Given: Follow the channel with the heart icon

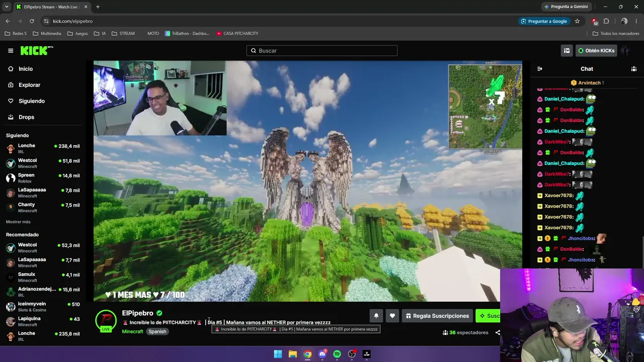Looking at the screenshot, I should pyautogui.click(x=392, y=316).
